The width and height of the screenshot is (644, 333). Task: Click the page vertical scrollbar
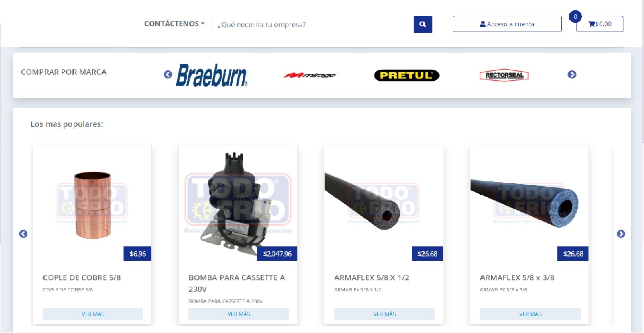pyautogui.click(x=641, y=72)
